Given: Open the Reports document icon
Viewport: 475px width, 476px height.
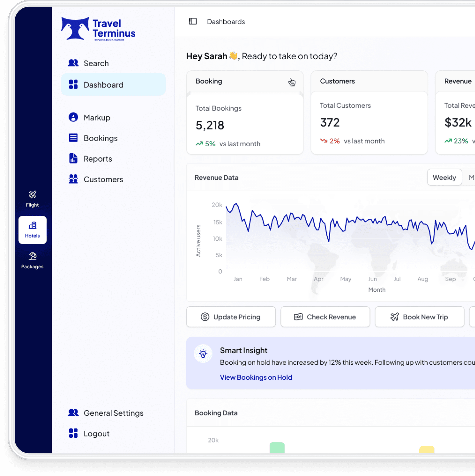Looking at the screenshot, I should point(73,158).
